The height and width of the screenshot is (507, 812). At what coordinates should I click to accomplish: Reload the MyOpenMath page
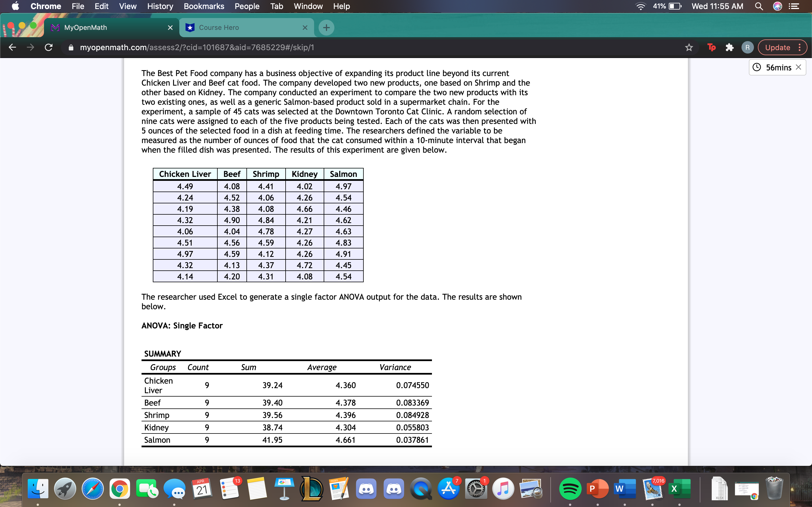click(x=49, y=47)
